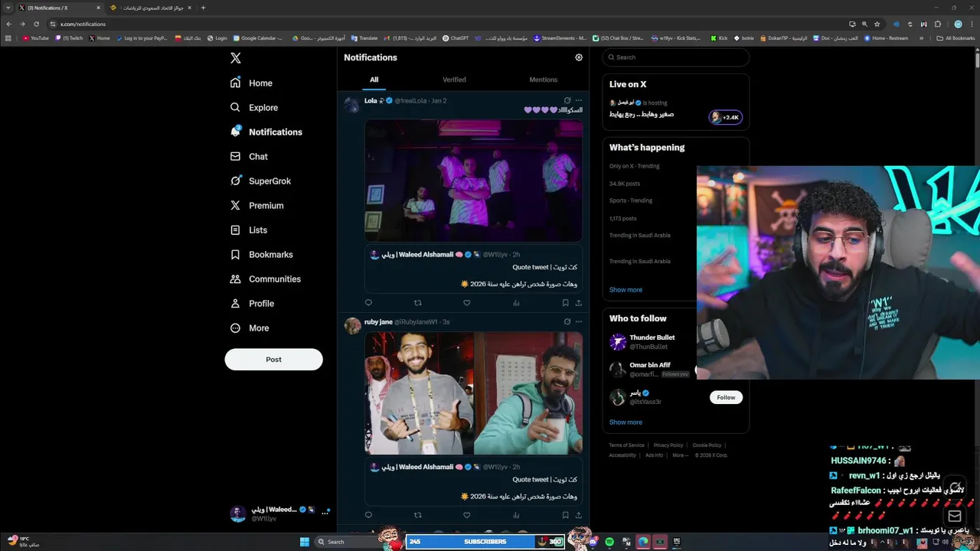Screen dimensions: 980x551
Task: Open a new browser tab
Action: point(203,8)
